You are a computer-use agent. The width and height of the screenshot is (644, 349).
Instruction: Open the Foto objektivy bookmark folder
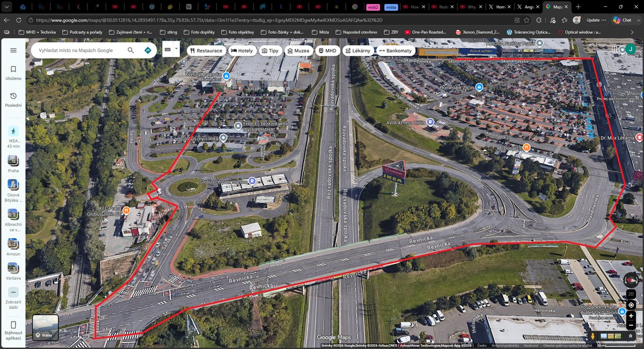(x=237, y=32)
